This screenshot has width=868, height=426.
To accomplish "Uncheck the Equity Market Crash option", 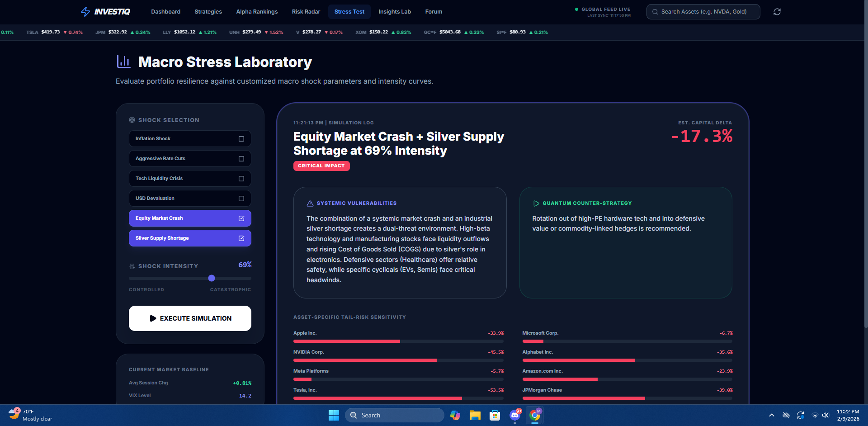I will click(x=241, y=218).
